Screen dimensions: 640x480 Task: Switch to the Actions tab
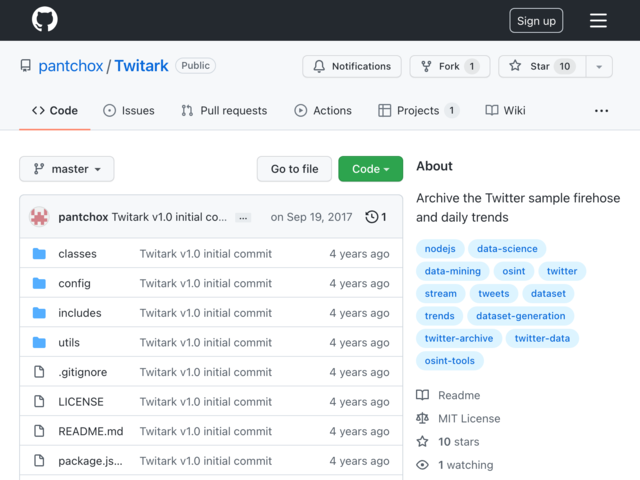coord(323,111)
